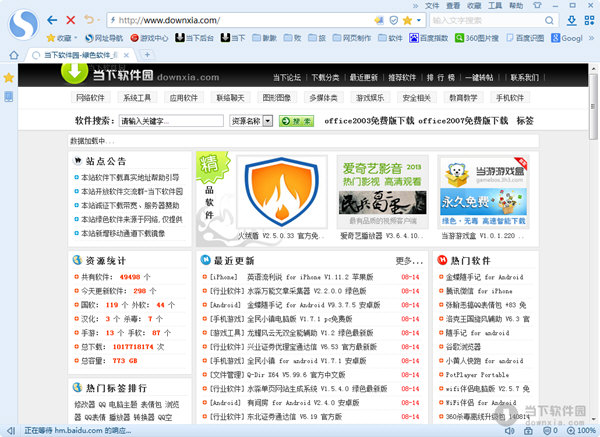
Task: Open 360图片搜 bookmark
Action: pos(477,38)
